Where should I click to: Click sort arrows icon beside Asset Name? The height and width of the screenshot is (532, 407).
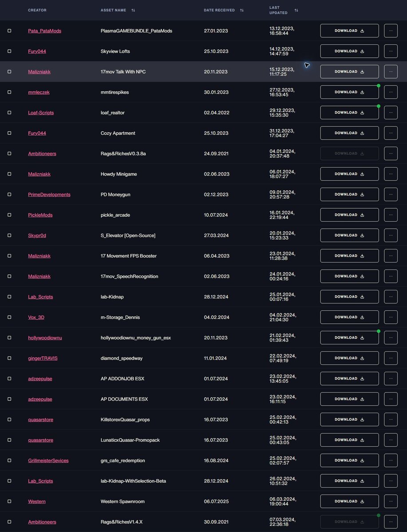pos(133,10)
